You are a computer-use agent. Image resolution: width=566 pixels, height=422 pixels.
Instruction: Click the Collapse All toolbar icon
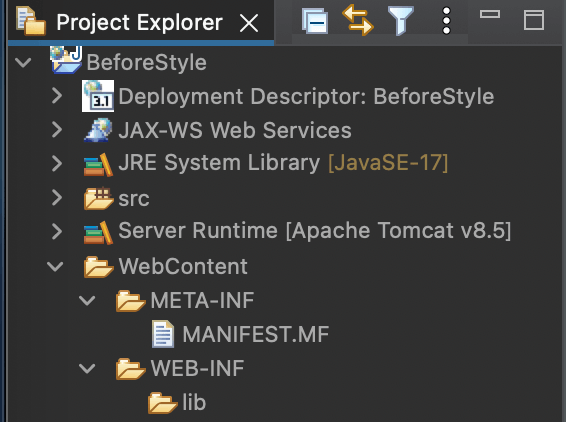click(315, 21)
